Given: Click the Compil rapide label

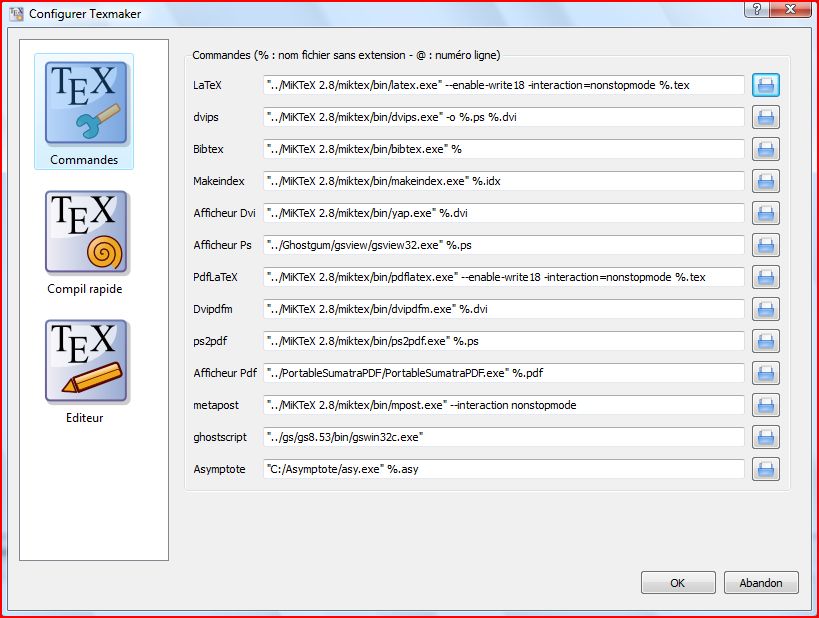Looking at the screenshot, I should 85,289.
